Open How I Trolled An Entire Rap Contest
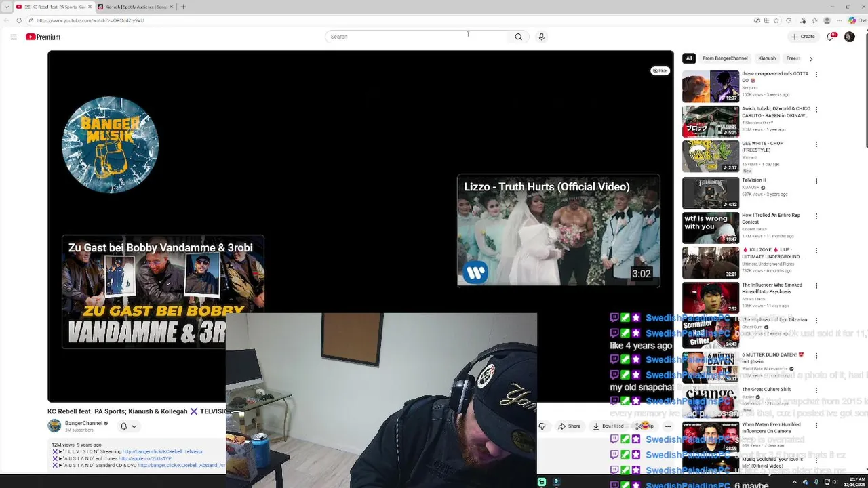The height and width of the screenshot is (488, 868). click(771, 218)
